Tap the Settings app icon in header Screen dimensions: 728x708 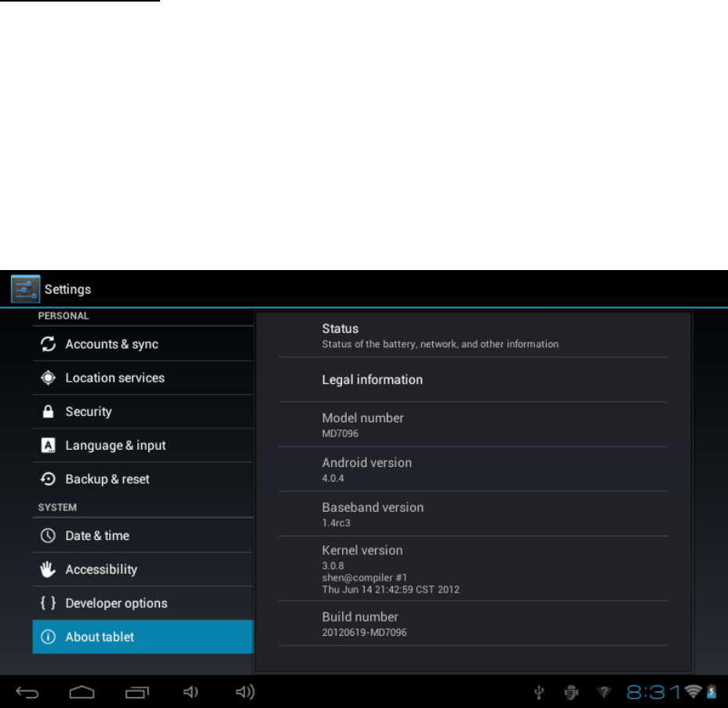[26, 289]
